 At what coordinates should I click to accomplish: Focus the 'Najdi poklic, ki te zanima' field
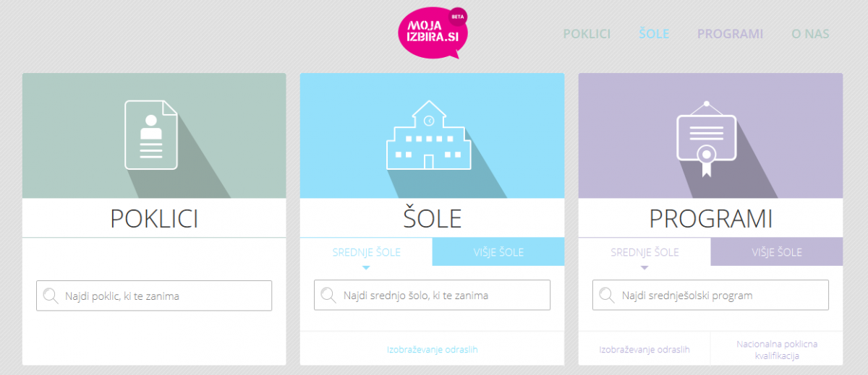[x=154, y=296]
